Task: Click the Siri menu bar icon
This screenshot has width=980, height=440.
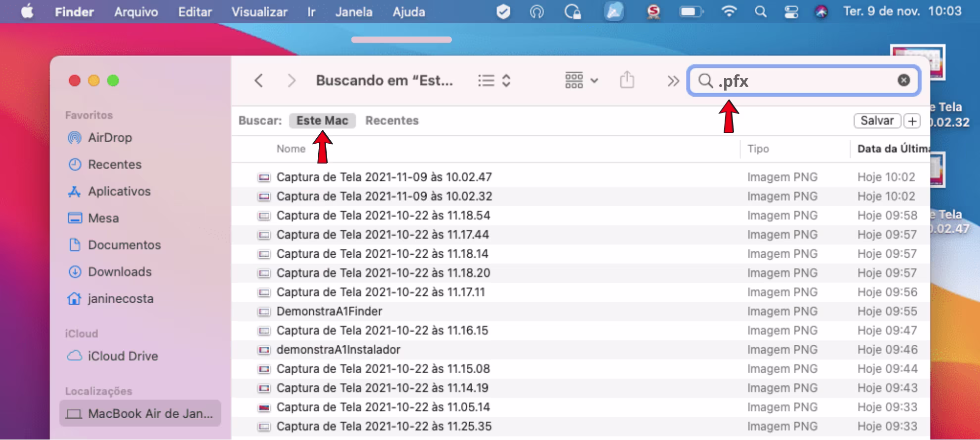Action: [x=821, y=12]
